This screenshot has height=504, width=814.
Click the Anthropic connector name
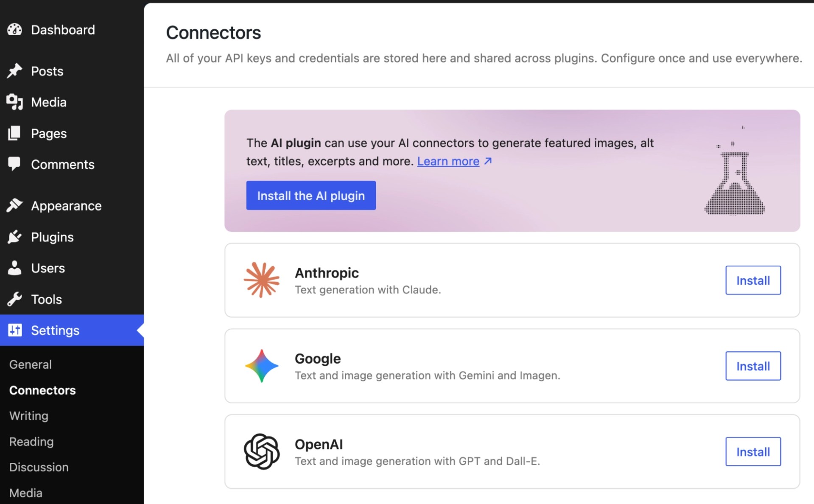pos(327,273)
